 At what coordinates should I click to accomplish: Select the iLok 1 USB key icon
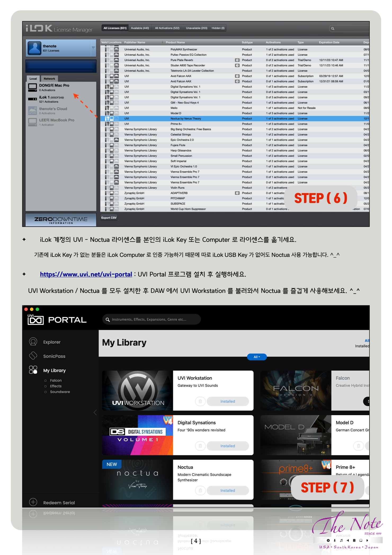coord(33,99)
